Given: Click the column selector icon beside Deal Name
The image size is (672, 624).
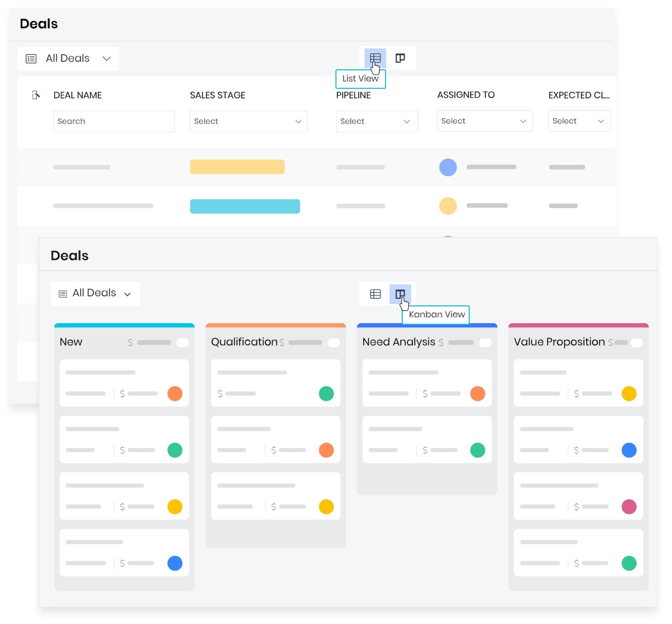Looking at the screenshot, I should coord(36,95).
